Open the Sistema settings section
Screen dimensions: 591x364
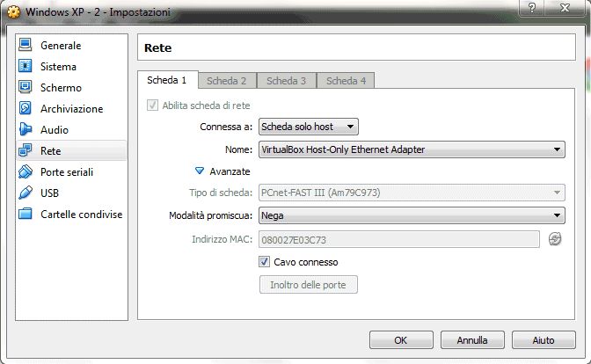pyautogui.click(x=71, y=66)
